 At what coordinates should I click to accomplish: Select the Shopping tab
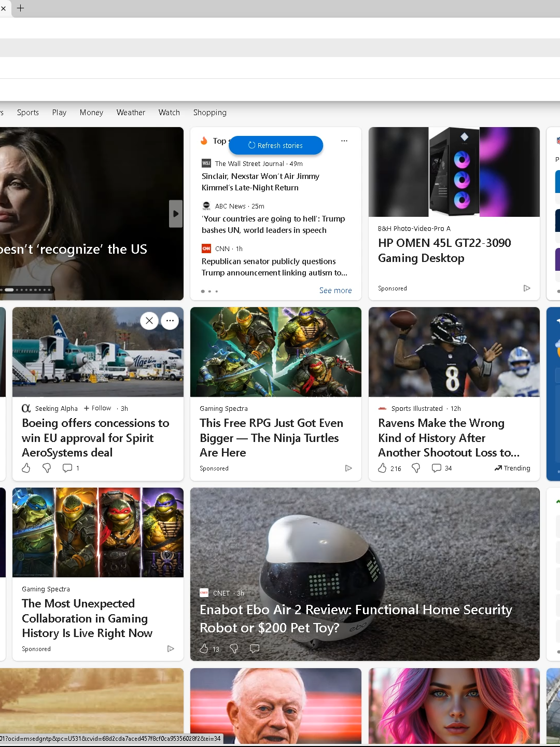210,113
